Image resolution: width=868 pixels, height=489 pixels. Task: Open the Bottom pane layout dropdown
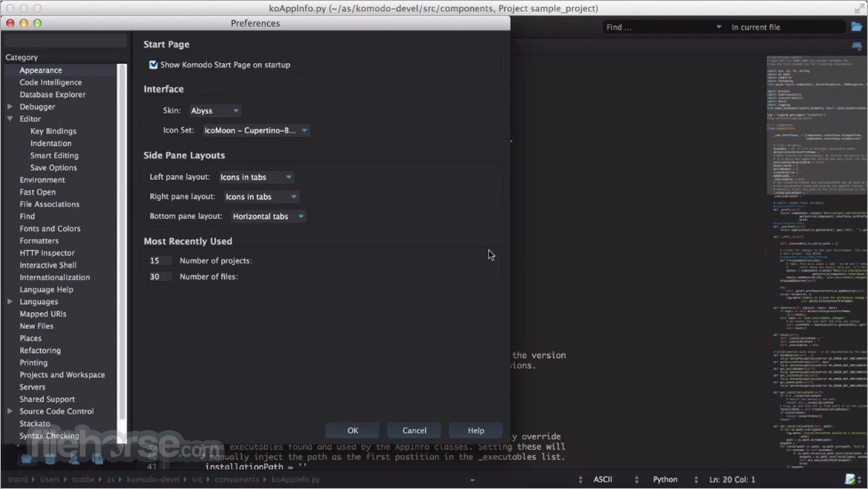click(268, 216)
